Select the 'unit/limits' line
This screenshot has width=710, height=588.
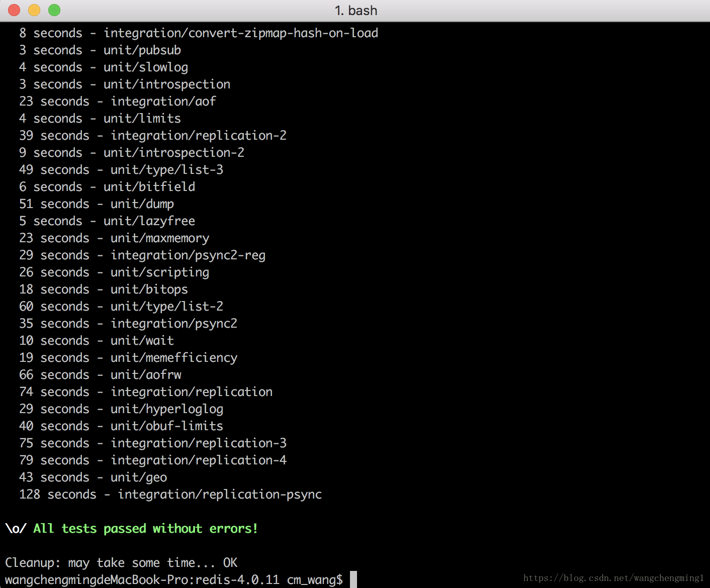coord(100,119)
